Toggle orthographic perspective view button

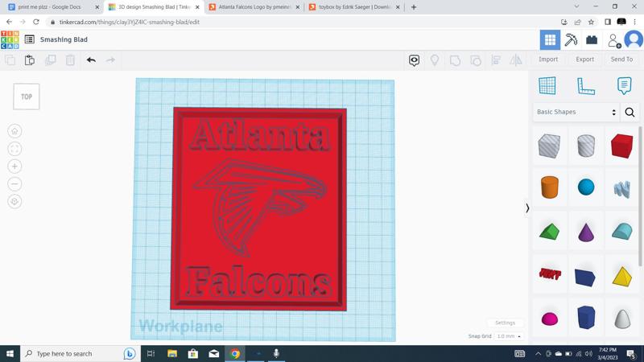[14, 202]
